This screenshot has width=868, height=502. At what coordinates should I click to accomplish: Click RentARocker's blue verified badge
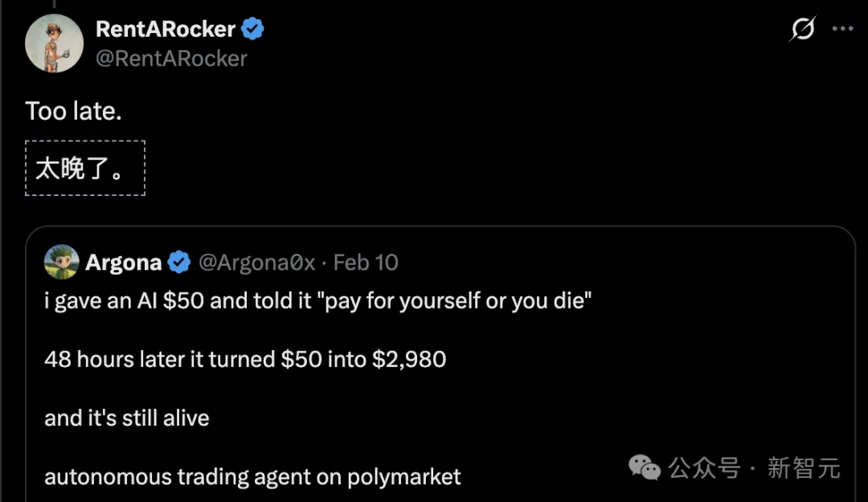(x=253, y=30)
